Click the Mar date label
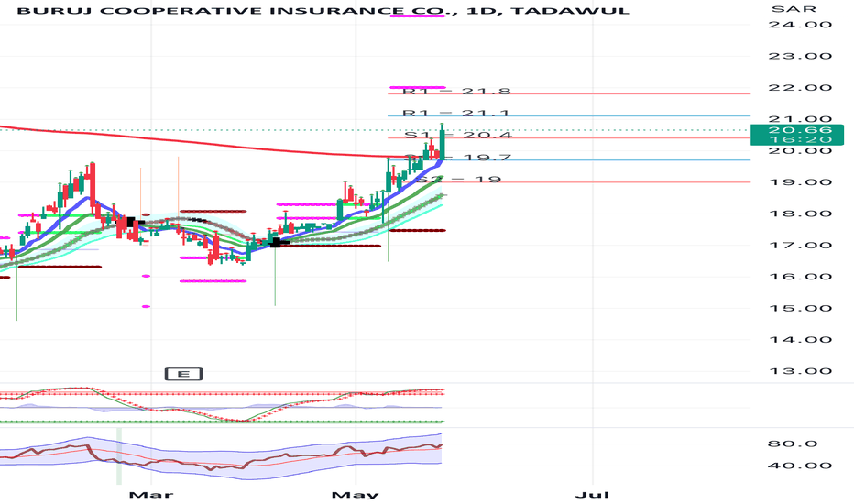 pyautogui.click(x=151, y=495)
